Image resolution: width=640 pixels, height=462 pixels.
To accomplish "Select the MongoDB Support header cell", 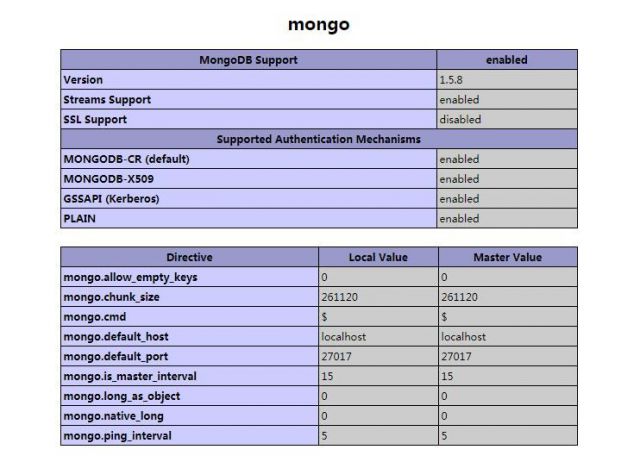I will pyautogui.click(x=249, y=60).
